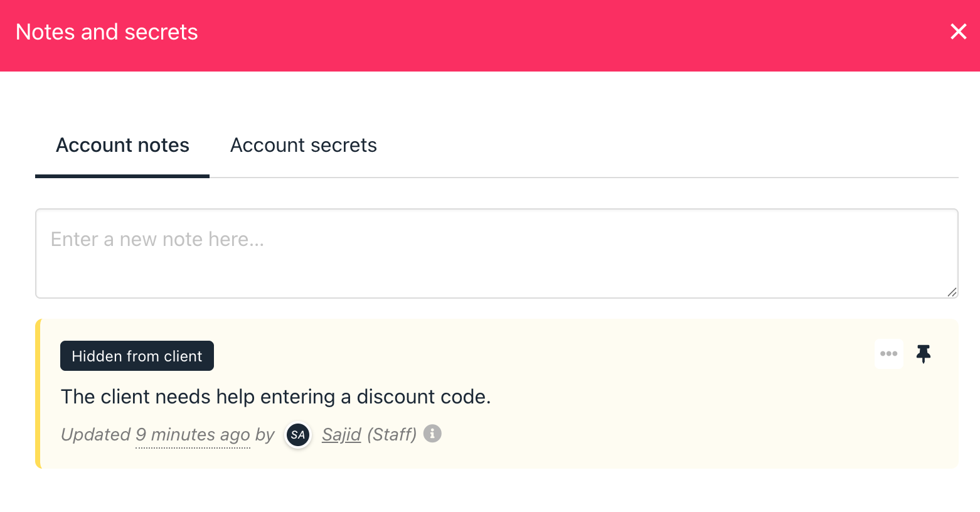Switch to the Account secrets tab
The height and width of the screenshot is (512, 980).
[304, 145]
